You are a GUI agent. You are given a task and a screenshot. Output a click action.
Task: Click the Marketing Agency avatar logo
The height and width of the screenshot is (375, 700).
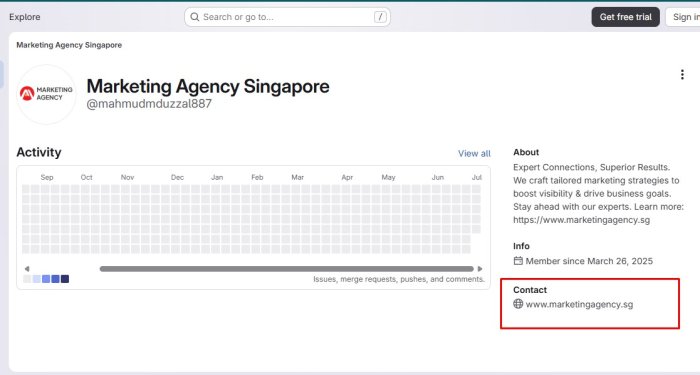coord(46,94)
